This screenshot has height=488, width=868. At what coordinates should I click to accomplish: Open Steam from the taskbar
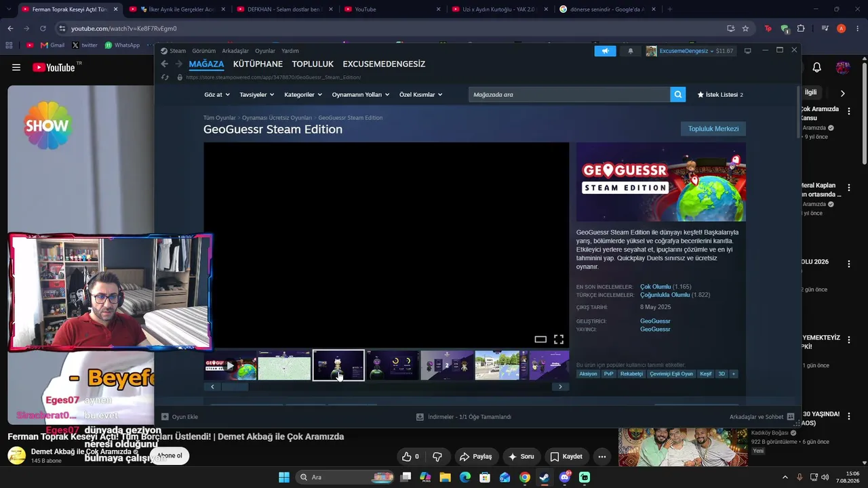click(545, 477)
